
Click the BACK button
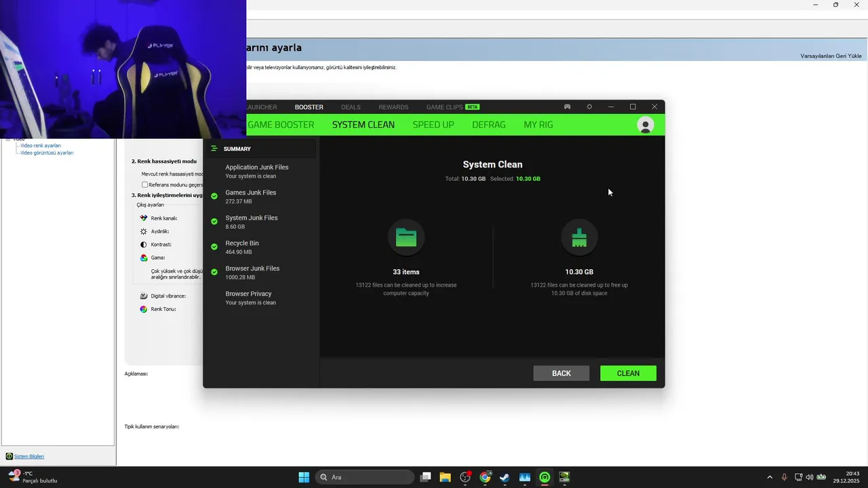coord(561,373)
